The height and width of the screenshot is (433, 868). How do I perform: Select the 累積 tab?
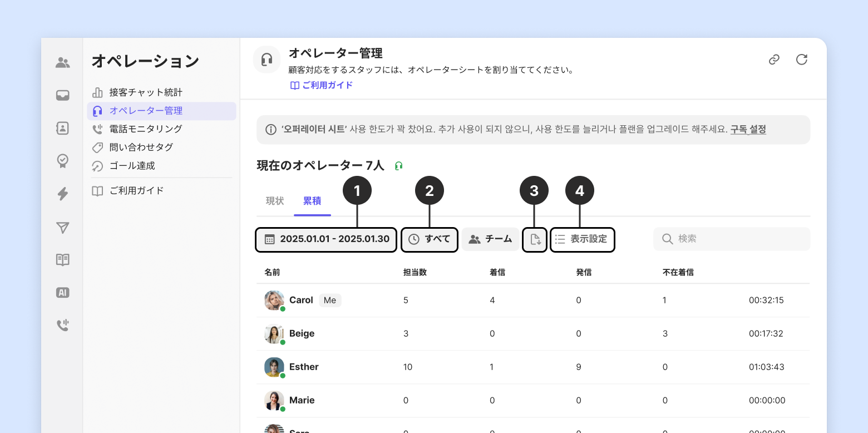click(312, 201)
